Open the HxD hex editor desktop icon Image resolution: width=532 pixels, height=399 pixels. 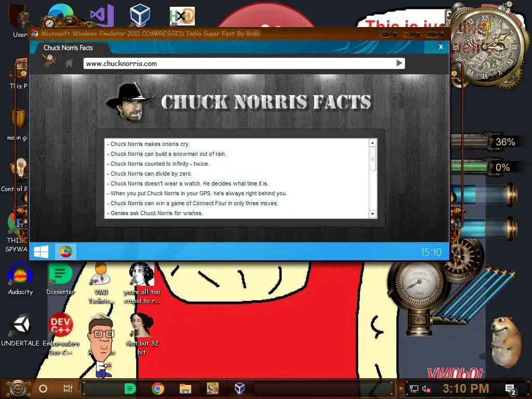coord(182,16)
